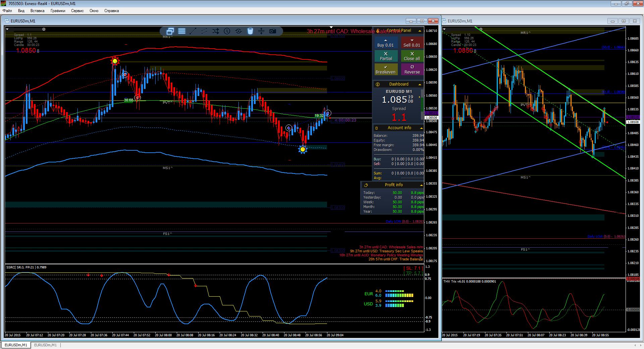Open the Вид menu
This screenshot has width=644, height=349.
pos(21,11)
